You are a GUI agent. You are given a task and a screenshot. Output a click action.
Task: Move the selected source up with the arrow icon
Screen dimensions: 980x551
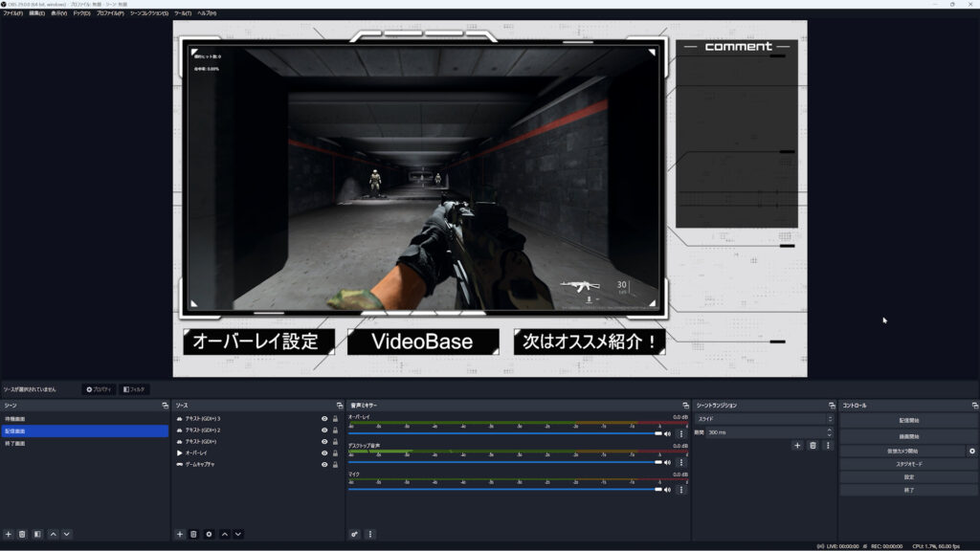pyautogui.click(x=225, y=534)
